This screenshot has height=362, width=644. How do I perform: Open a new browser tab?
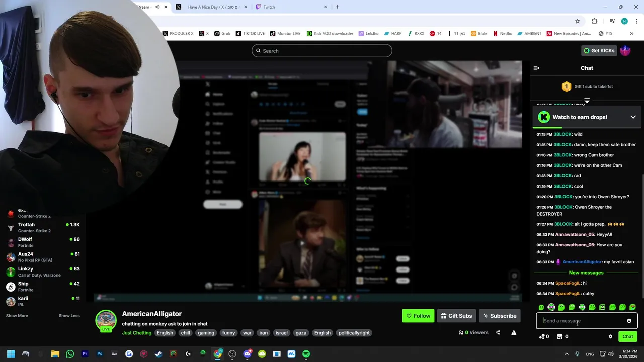pyautogui.click(x=337, y=7)
